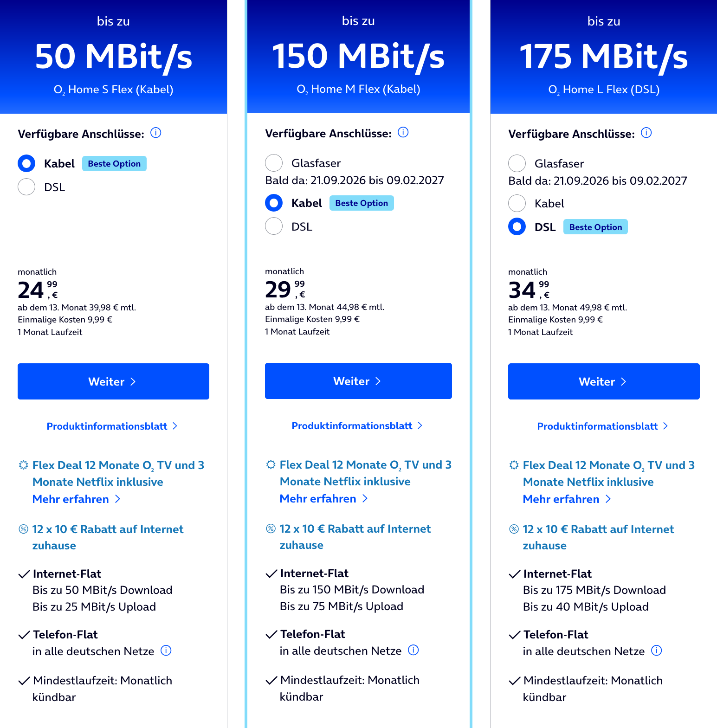717x728 pixels.
Task: Click the Flex Deal badge icon in 50 MBit/s card
Action: click(x=23, y=465)
